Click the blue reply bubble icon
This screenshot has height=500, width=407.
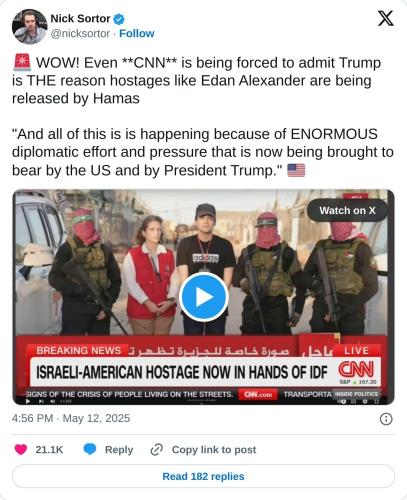pos(90,449)
